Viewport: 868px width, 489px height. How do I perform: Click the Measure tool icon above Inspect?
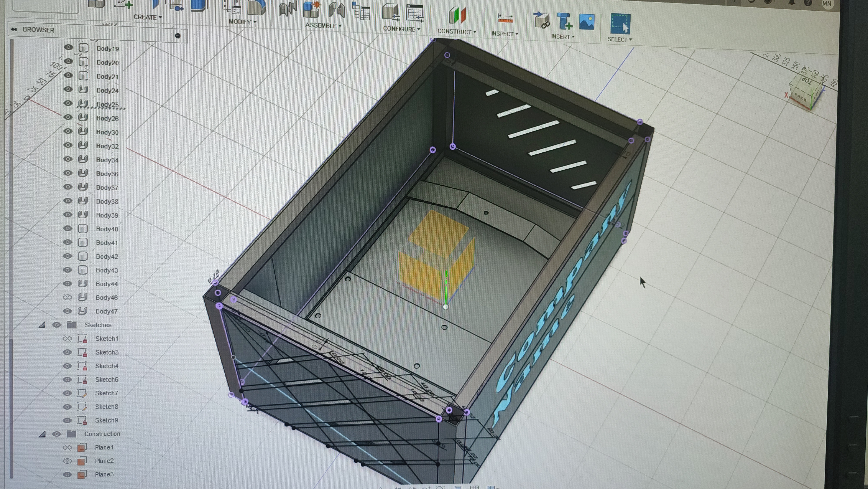click(505, 18)
